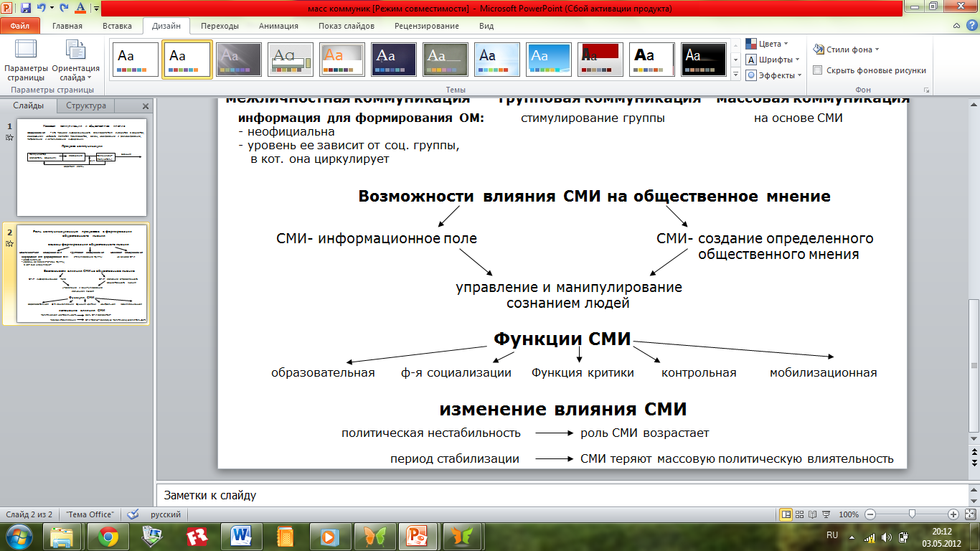
Task: Open ABBYY FineReader from the taskbar
Action: (x=197, y=536)
